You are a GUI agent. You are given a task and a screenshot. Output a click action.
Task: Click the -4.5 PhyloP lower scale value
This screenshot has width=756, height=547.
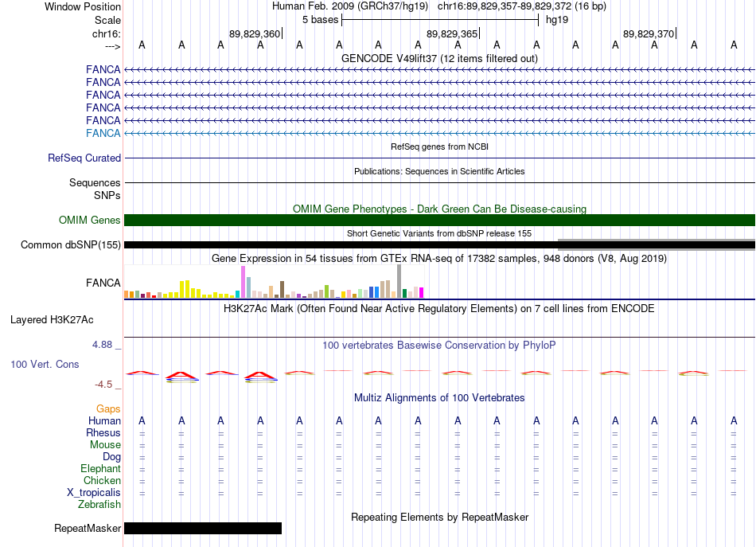click(x=103, y=385)
